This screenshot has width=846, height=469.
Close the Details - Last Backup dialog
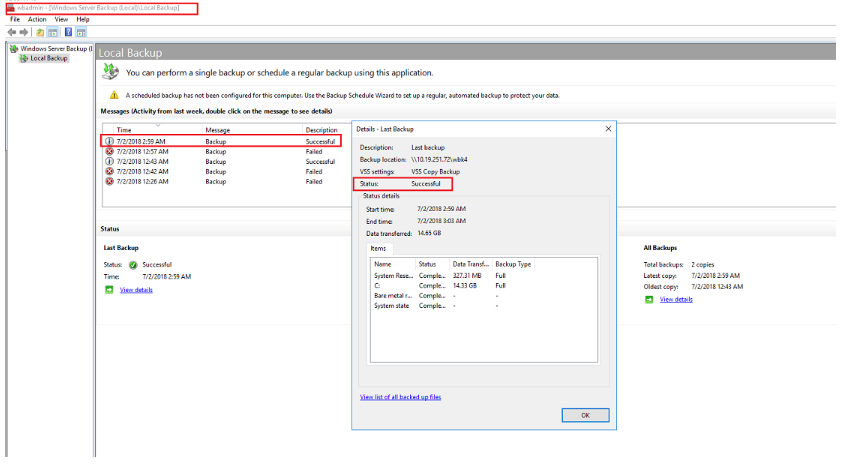608,129
